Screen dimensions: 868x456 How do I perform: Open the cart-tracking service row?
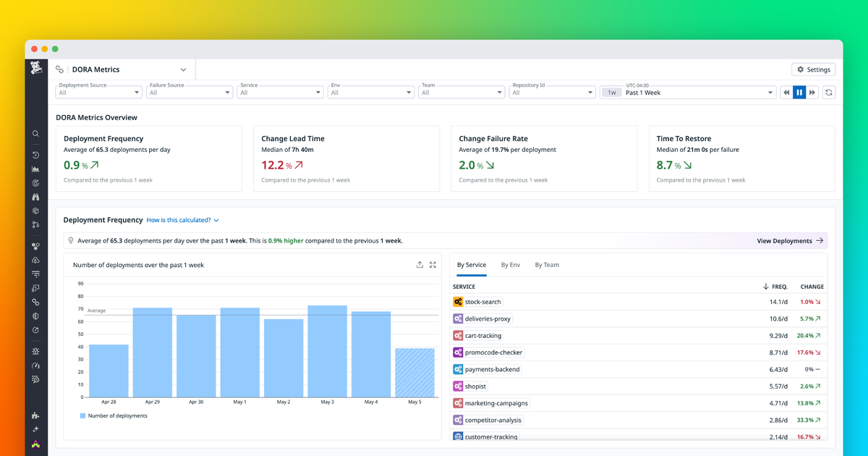[639, 336]
